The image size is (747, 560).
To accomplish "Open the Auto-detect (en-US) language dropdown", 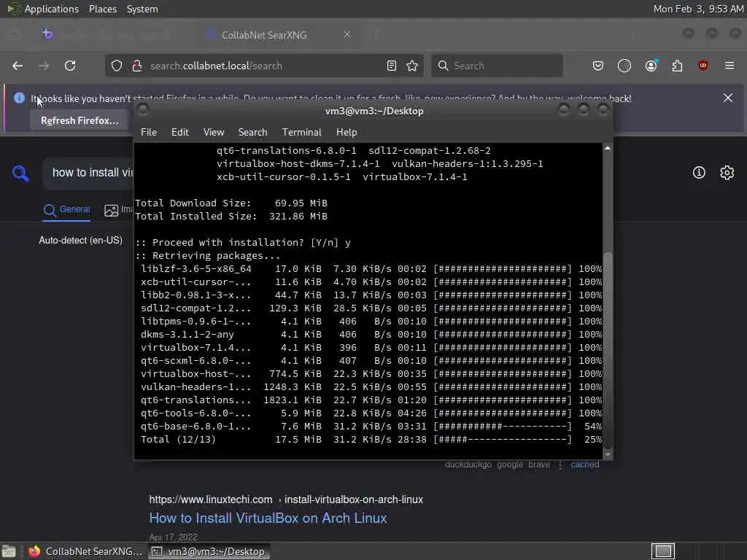I will [80, 241].
